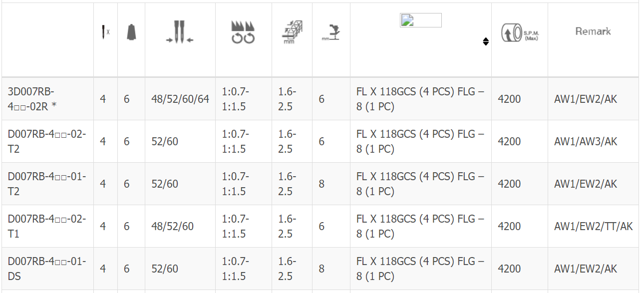
Task: Click thread count 6 in D007RB-4□□-01-T2 row
Action: click(127, 184)
